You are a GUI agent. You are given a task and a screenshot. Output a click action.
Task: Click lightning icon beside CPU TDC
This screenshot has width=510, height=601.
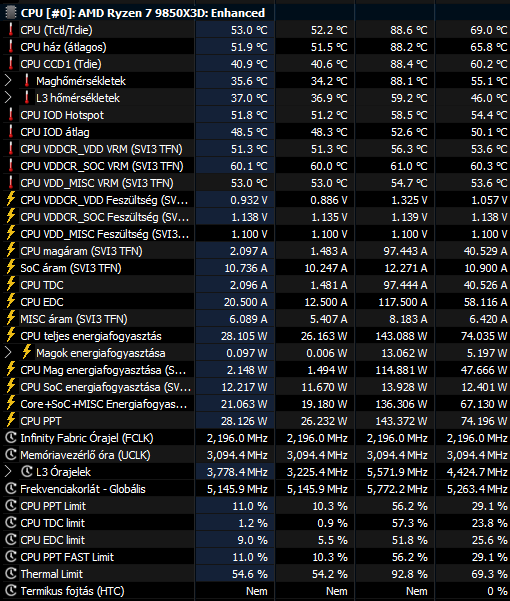pos(11,285)
